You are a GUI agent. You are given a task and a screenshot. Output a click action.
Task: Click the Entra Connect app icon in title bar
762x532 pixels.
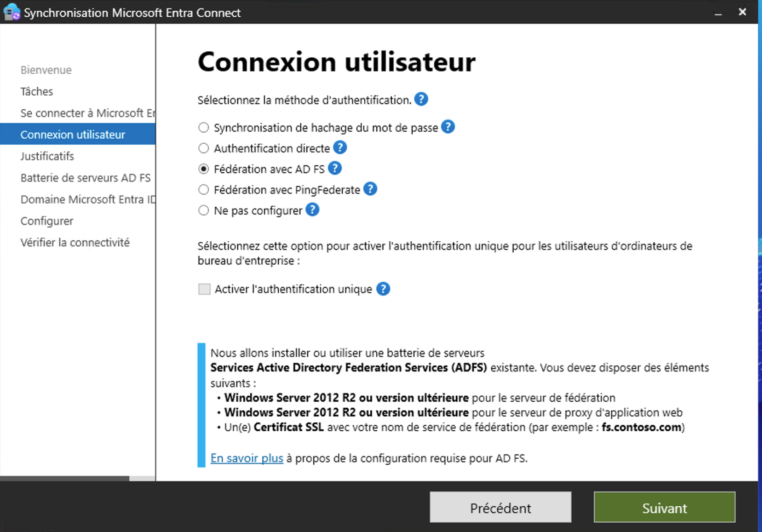[x=12, y=12]
